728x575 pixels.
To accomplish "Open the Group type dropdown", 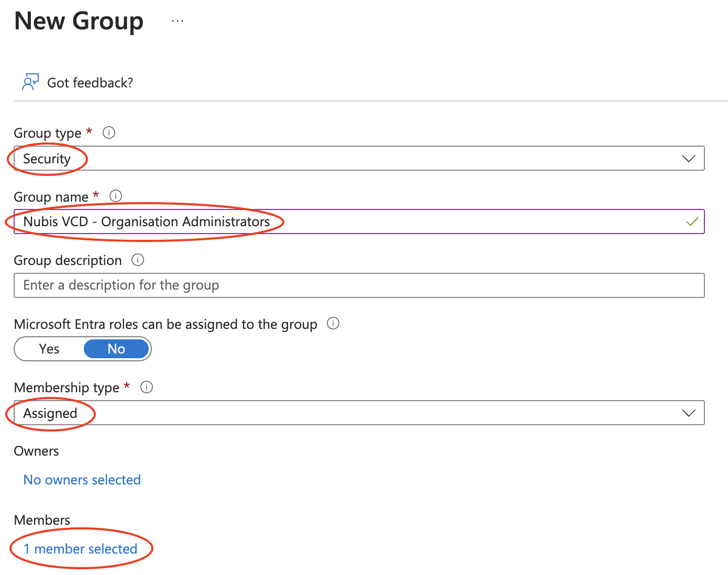I will click(359, 158).
